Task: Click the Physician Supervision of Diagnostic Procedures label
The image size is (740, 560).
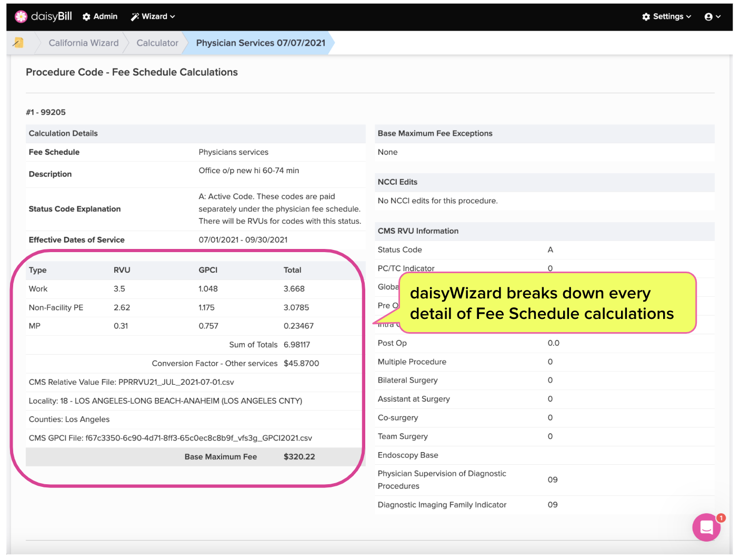Action: click(442, 480)
